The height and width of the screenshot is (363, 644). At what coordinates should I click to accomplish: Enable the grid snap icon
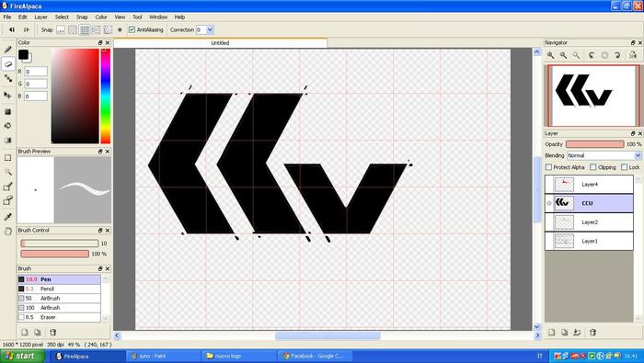point(85,30)
